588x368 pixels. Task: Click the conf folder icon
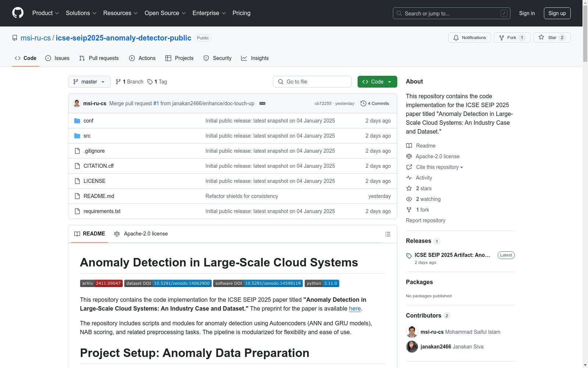[77, 121]
